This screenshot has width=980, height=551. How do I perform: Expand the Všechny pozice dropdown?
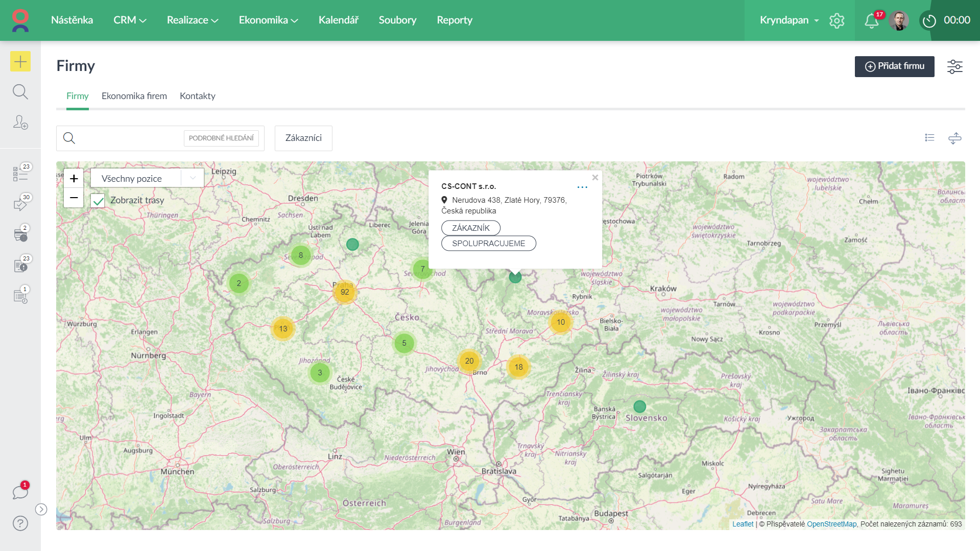pyautogui.click(x=147, y=178)
